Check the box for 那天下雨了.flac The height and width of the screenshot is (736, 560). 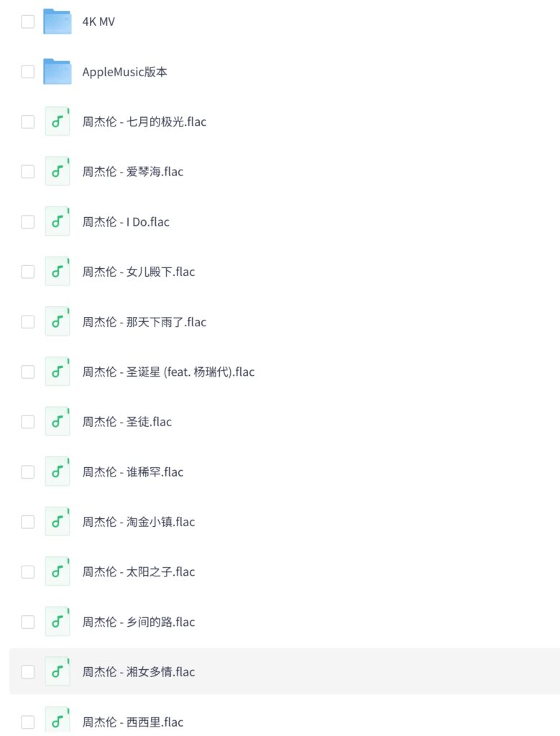click(x=27, y=322)
